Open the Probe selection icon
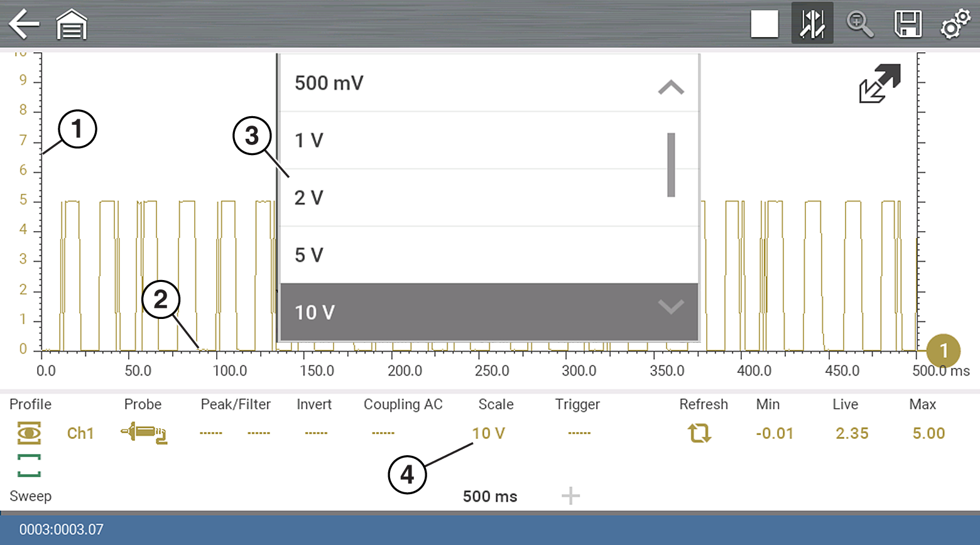Image resolution: width=980 pixels, height=545 pixels. (144, 433)
